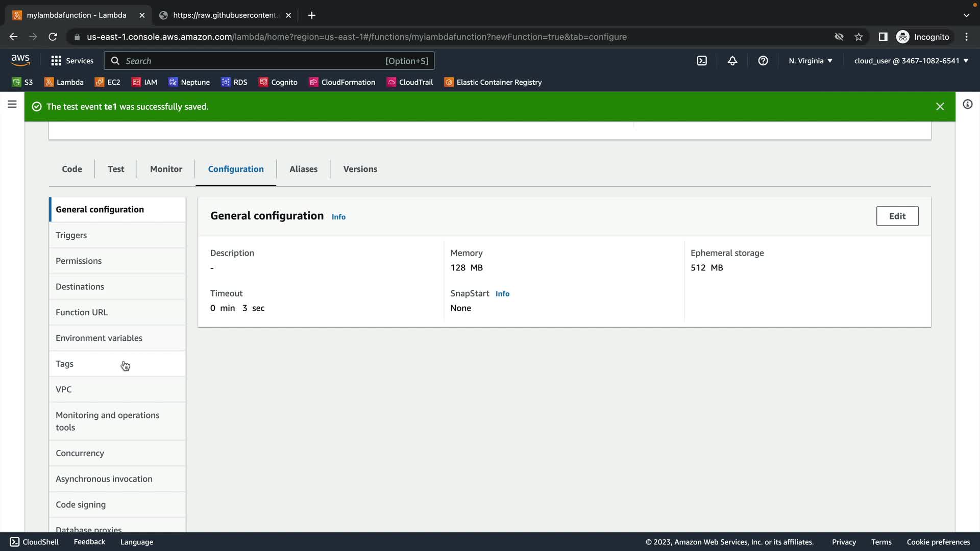Expand the Chrome tab search chevron
The image size is (980, 551).
[x=966, y=15]
